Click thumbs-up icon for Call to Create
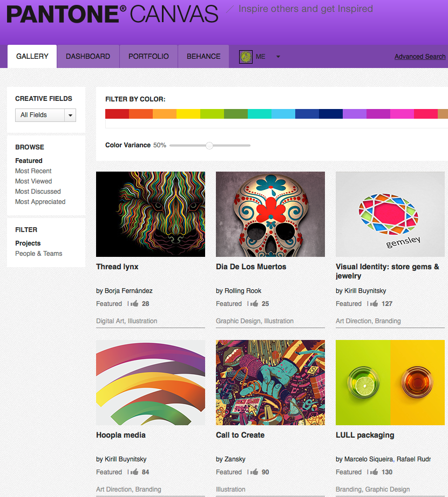The image size is (448, 497). [254, 472]
